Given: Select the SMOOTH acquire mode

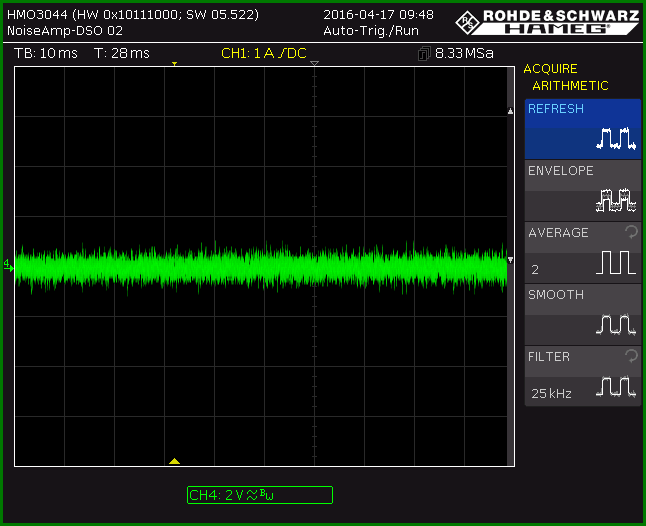Looking at the screenshot, I should click(x=583, y=315).
